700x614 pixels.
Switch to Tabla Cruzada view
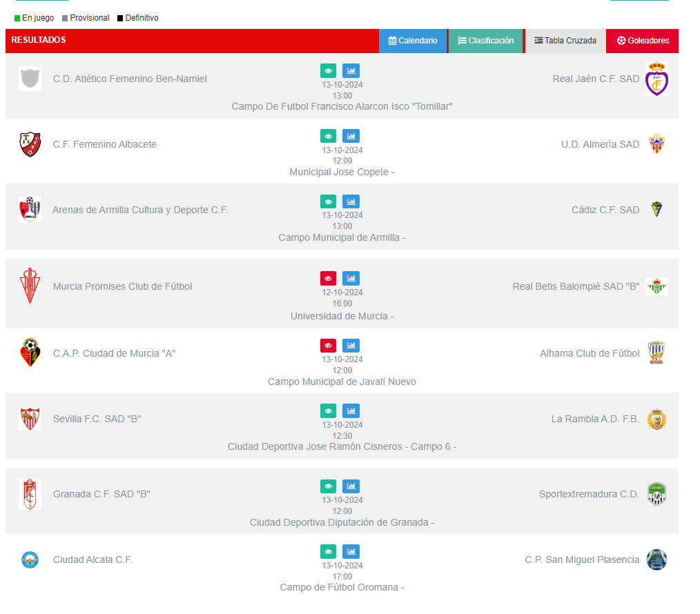coord(565,41)
